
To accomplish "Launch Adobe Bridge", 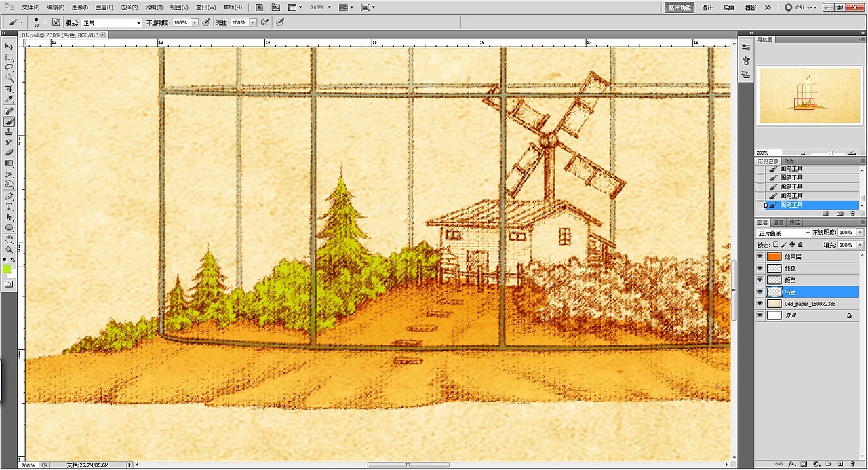I will pos(260,7).
